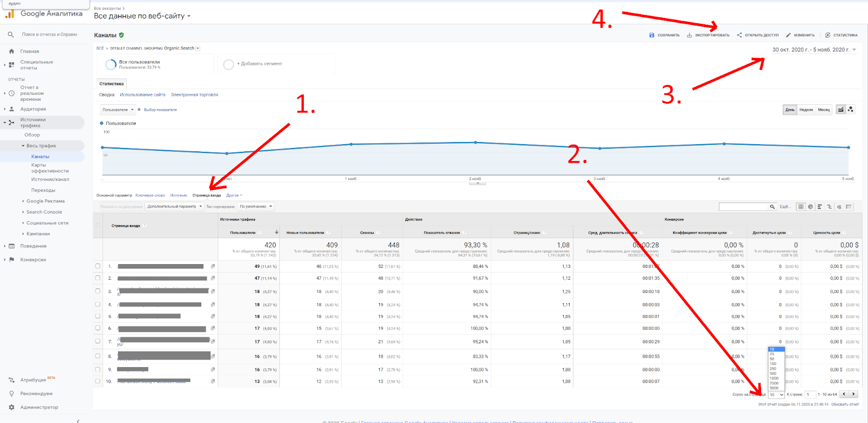
Task: Set chart granularity to Неделя
Action: coord(806,110)
